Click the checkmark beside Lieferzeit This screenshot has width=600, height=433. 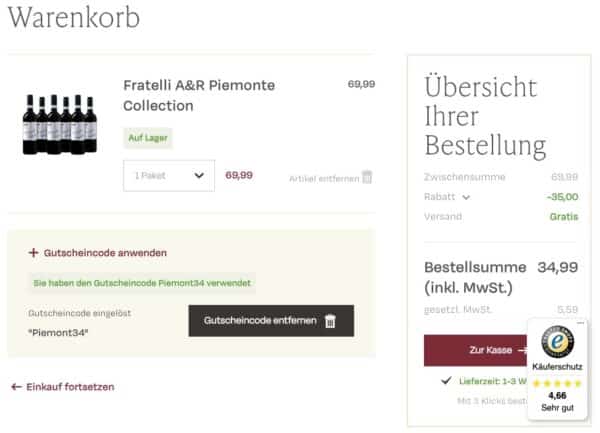pyautogui.click(x=445, y=381)
